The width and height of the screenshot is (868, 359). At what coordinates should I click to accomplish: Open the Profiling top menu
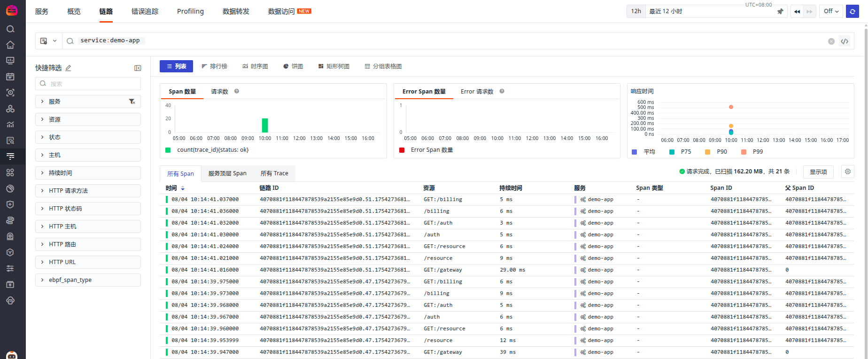coord(190,11)
